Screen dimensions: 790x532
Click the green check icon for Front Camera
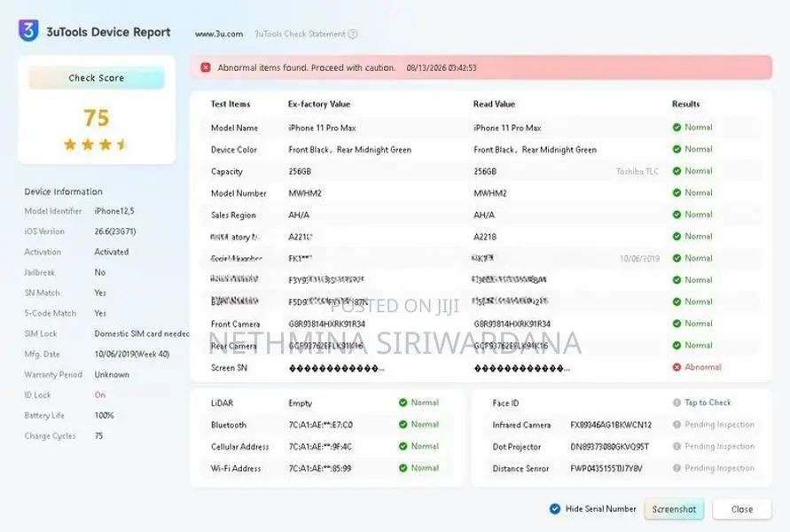(677, 324)
